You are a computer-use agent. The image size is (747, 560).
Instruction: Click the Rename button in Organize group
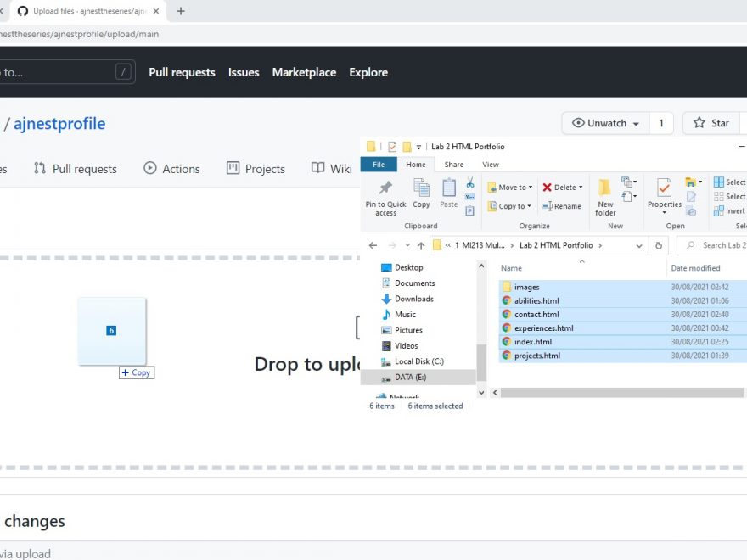point(562,206)
